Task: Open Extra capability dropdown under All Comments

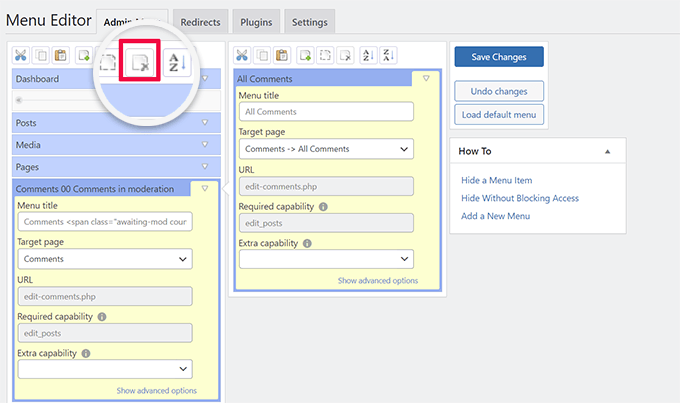Action: pos(326,259)
